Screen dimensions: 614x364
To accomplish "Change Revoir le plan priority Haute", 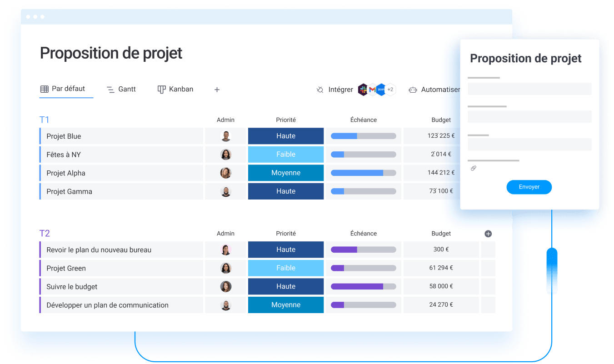I will [x=286, y=249].
